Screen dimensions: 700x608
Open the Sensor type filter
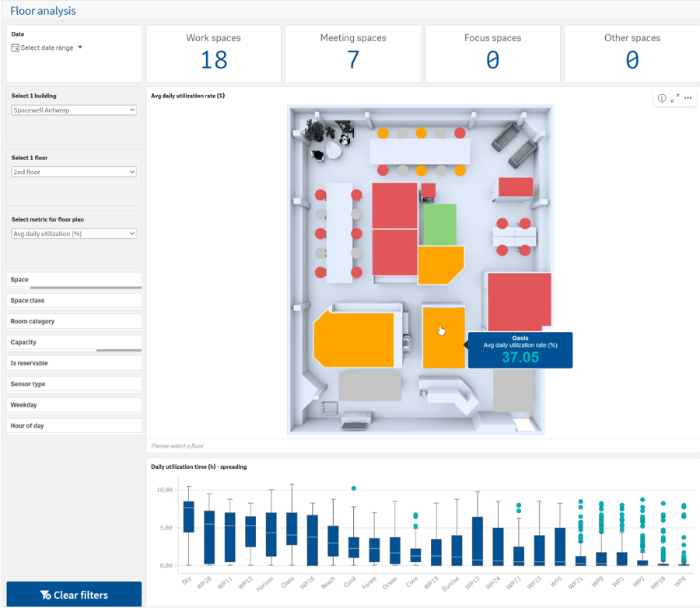pos(74,384)
